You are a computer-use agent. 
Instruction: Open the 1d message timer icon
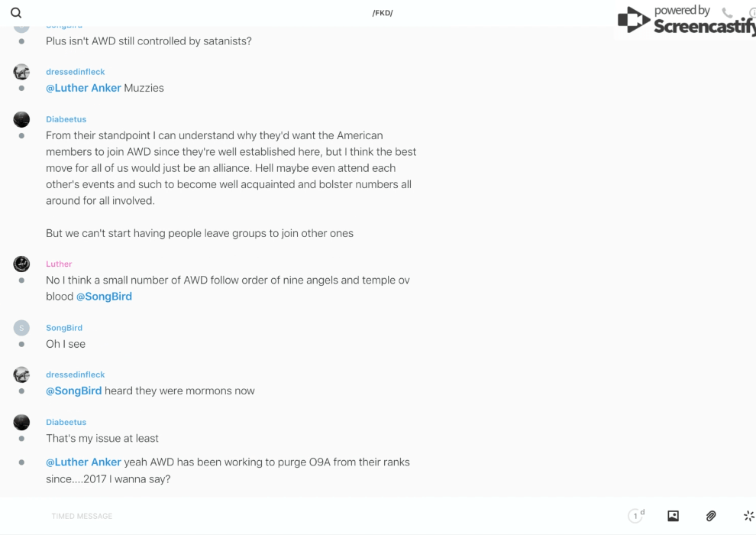coord(636,516)
